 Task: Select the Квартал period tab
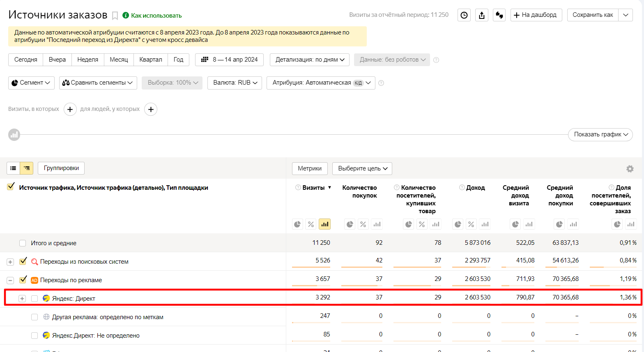pos(150,60)
